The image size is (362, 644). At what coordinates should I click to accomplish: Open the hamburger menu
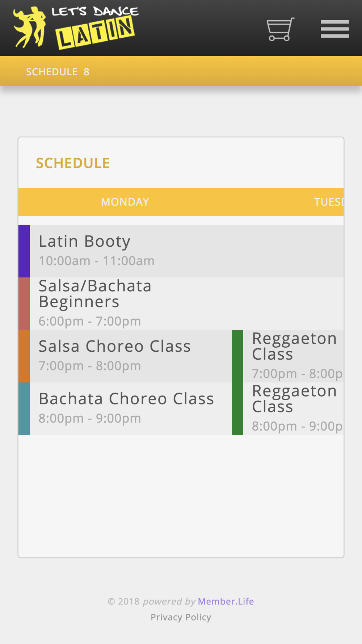coord(335,29)
